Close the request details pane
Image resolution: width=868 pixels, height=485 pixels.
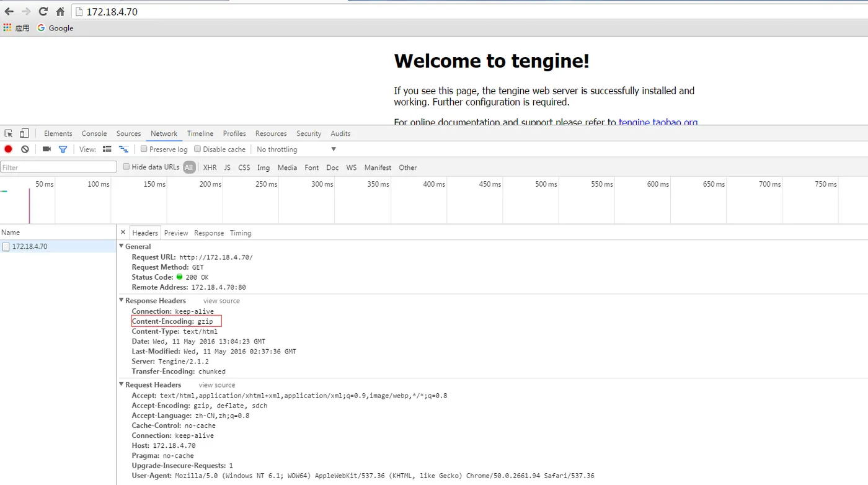pos(123,233)
